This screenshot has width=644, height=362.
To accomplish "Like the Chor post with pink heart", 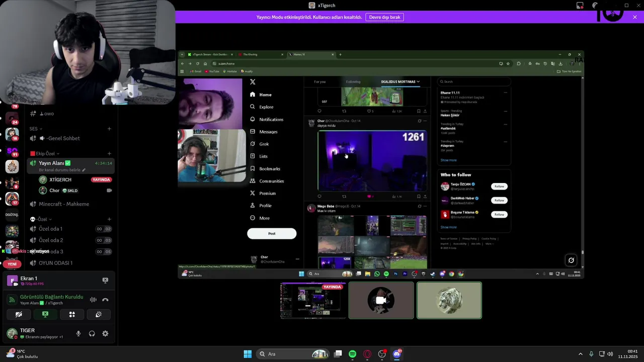I will [x=369, y=196].
